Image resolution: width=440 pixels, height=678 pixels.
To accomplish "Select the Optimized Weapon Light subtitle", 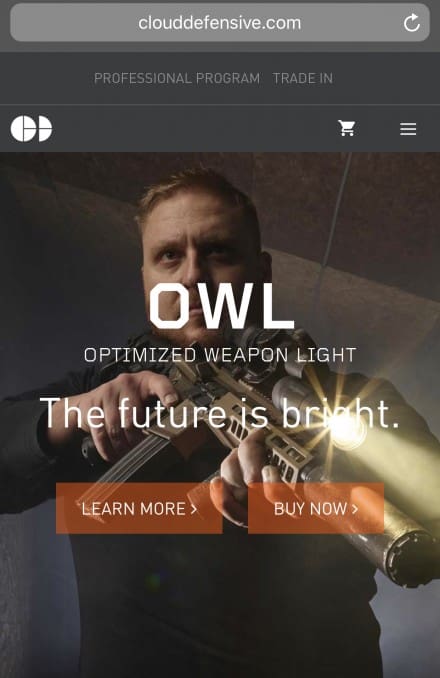I will tap(220, 355).
